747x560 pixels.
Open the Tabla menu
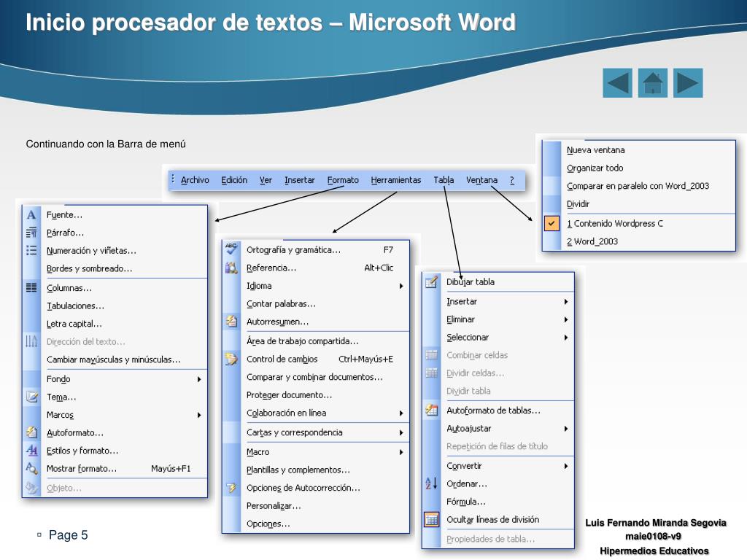(x=444, y=180)
